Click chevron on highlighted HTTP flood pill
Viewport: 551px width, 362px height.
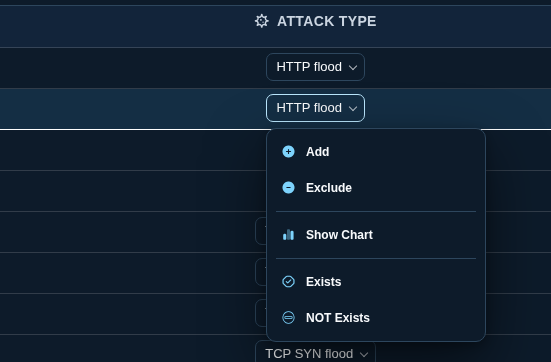(x=353, y=109)
